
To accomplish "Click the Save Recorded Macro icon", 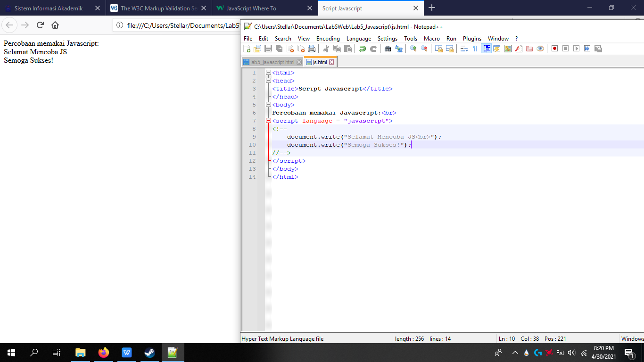I will (598, 49).
